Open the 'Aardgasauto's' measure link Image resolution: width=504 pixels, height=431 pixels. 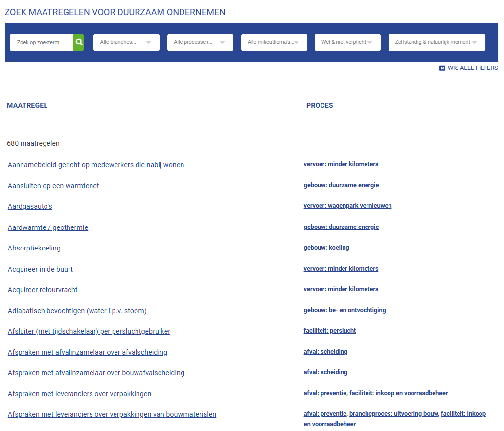30,207
